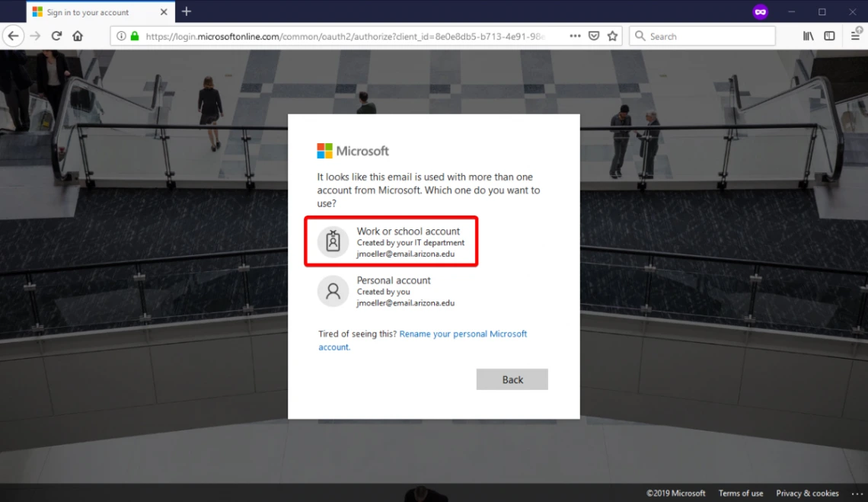Click the Microsoft logo
The image size is (868, 502).
click(353, 151)
